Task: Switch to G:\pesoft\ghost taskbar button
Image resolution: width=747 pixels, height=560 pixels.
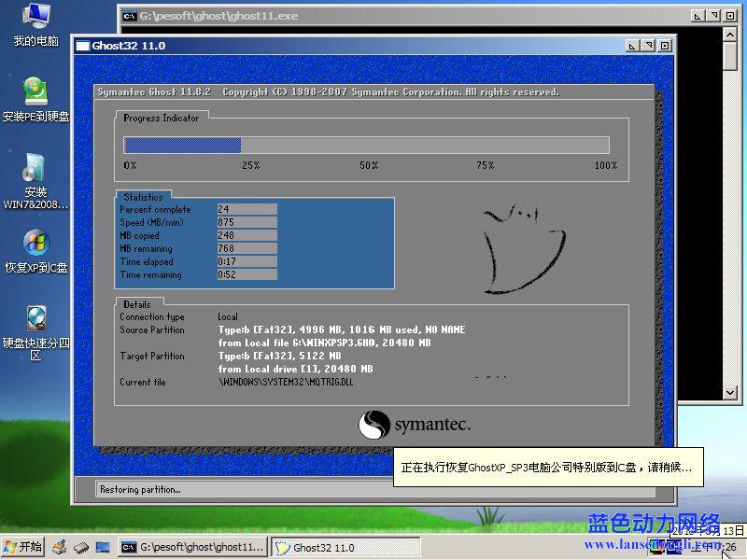Action: tap(193, 547)
